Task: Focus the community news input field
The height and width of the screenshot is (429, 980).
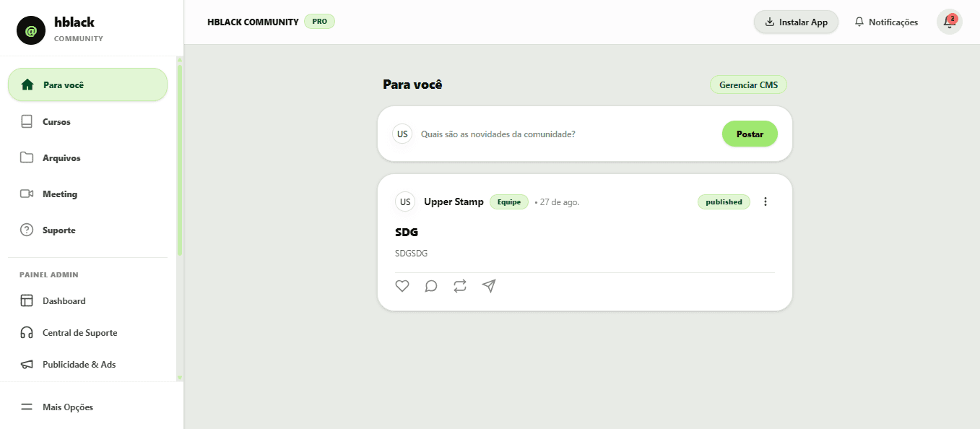Action: tap(567, 134)
